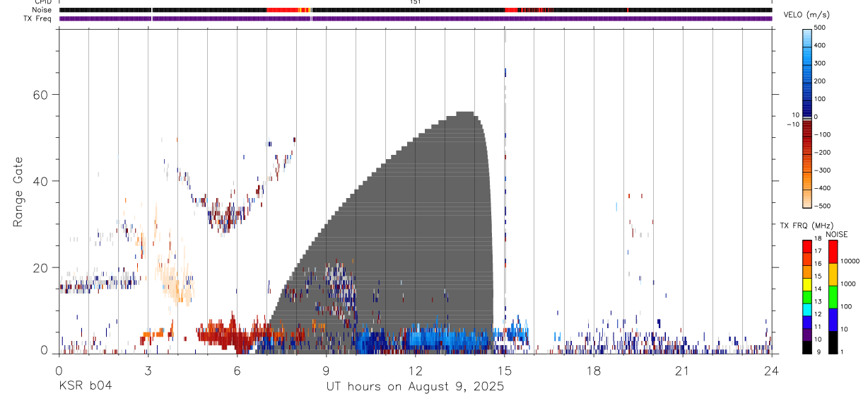The width and height of the screenshot is (868, 401).
Task: Click the yellow 14-15 MHz TX FRQ swatch
Action: (x=807, y=284)
